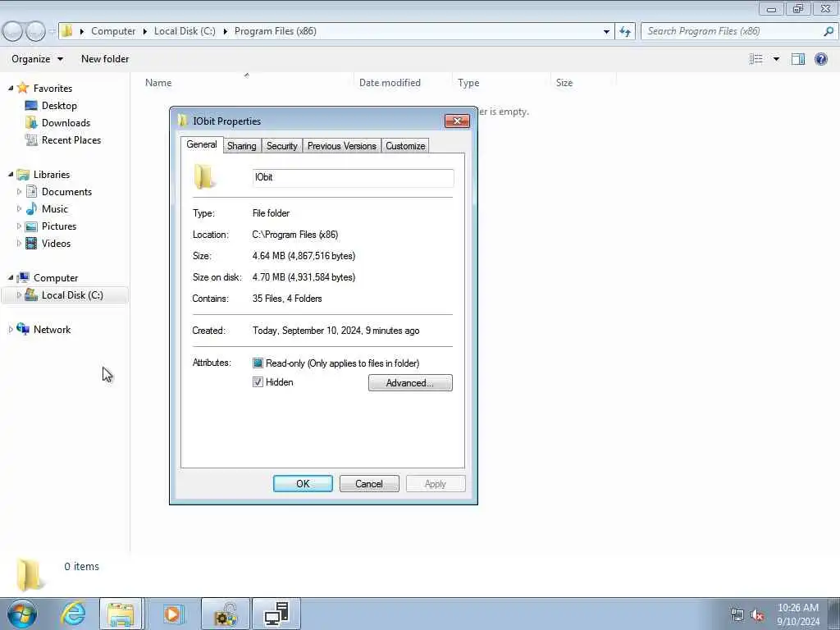
Task: Expand the Network tree node
Action: (x=11, y=329)
